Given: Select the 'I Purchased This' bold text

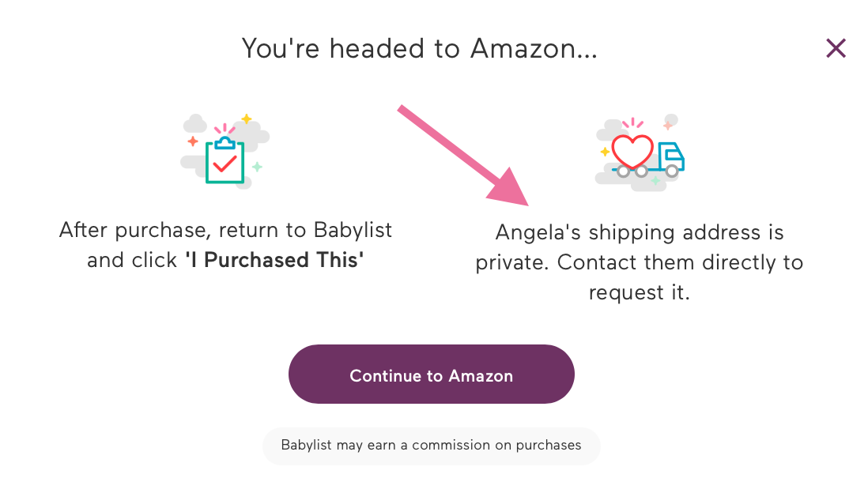Looking at the screenshot, I should (274, 260).
